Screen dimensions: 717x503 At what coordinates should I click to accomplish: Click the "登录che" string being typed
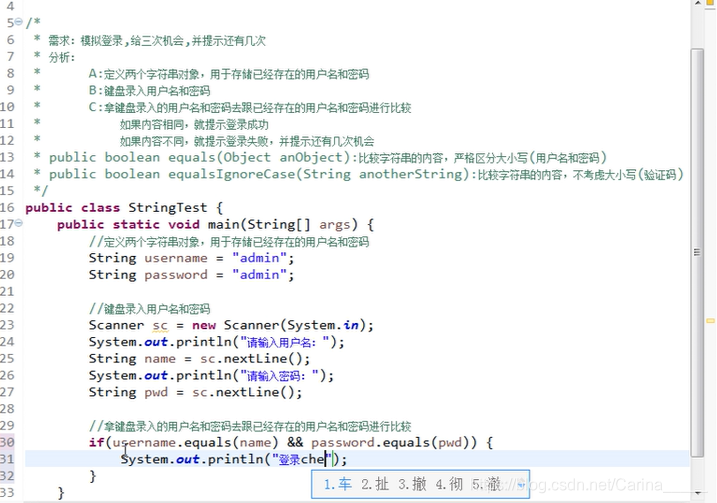[301, 459]
